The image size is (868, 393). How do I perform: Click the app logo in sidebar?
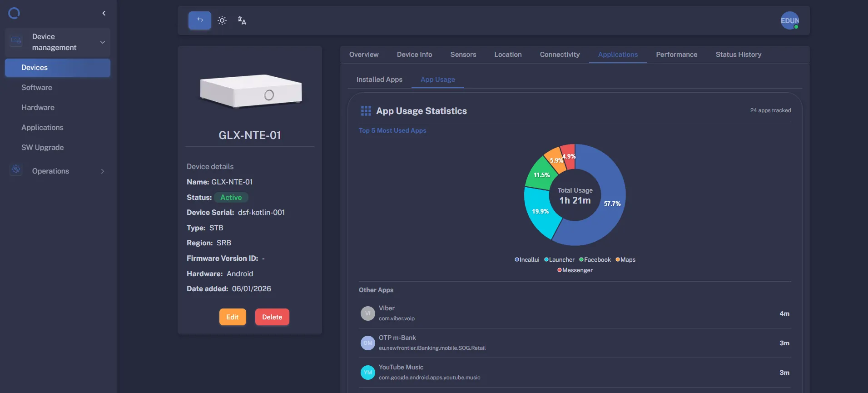14,13
